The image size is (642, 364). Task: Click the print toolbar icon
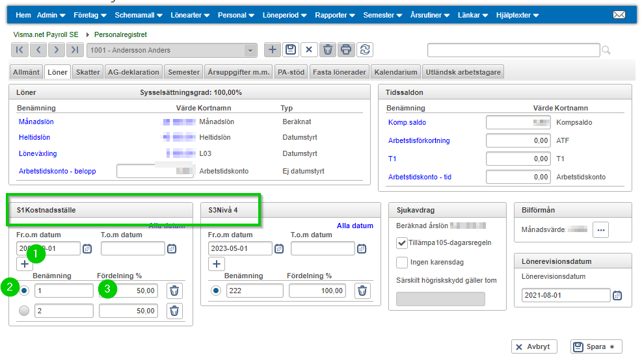point(346,50)
